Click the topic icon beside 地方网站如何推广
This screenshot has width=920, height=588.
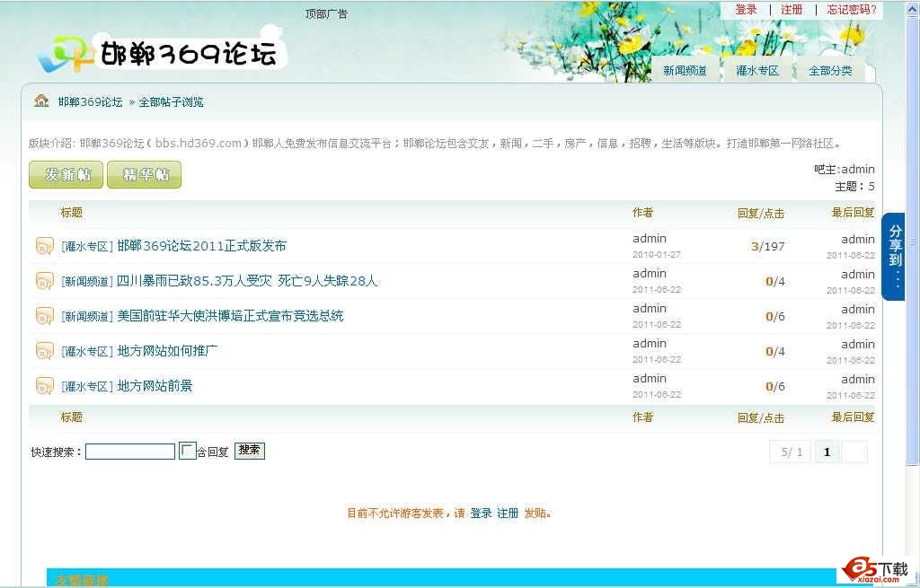point(45,351)
